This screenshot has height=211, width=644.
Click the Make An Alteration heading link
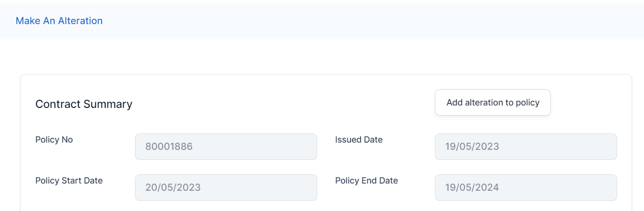click(x=59, y=21)
